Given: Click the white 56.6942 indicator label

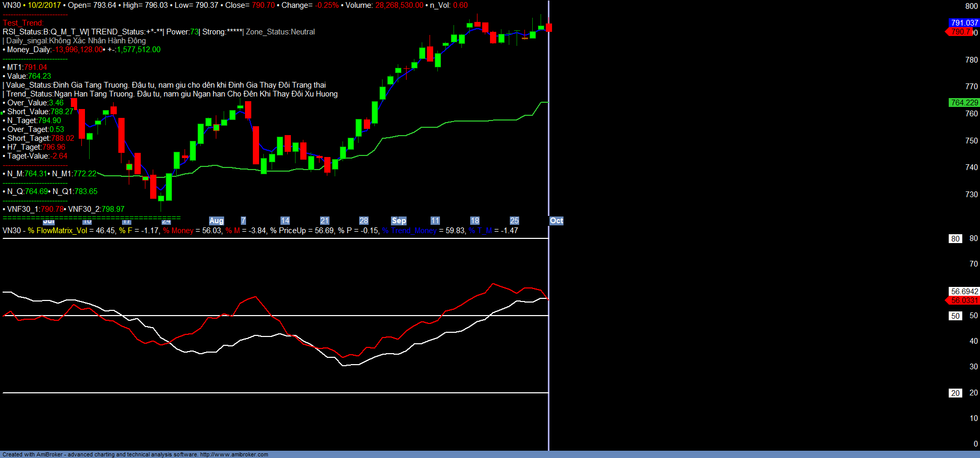Looking at the screenshot, I should (x=964, y=292).
